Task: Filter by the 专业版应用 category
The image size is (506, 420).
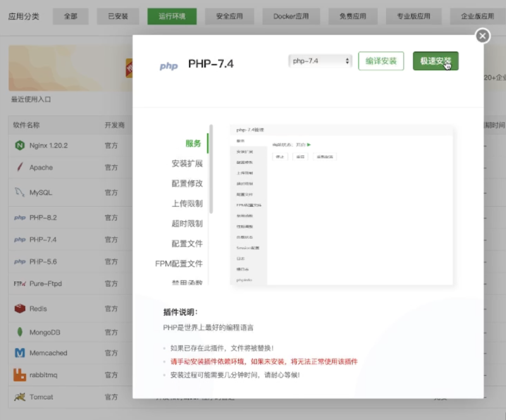Action: pos(414,16)
